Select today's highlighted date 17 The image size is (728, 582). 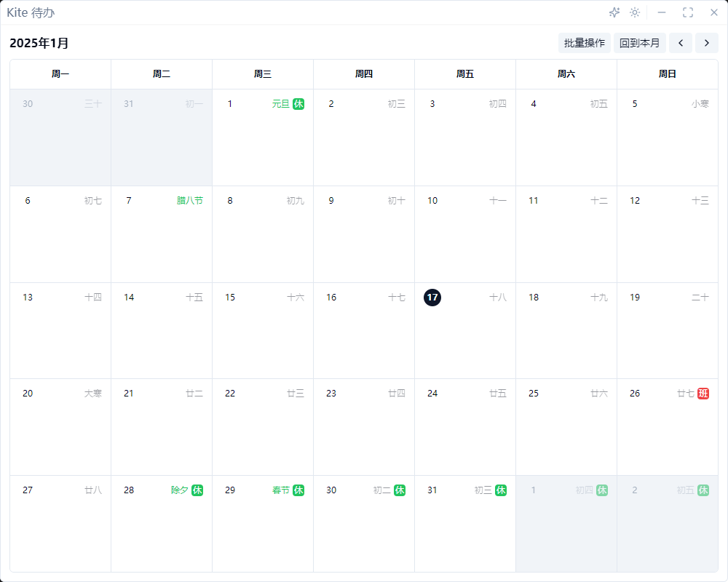click(x=432, y=297)
